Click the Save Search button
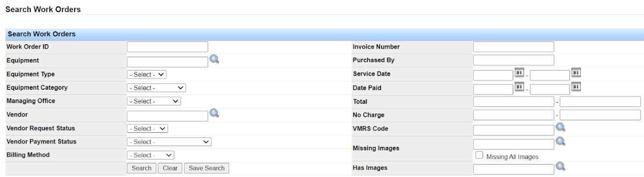Image resolution: width=644 pixels, height=177 pixels. [207, 168]
